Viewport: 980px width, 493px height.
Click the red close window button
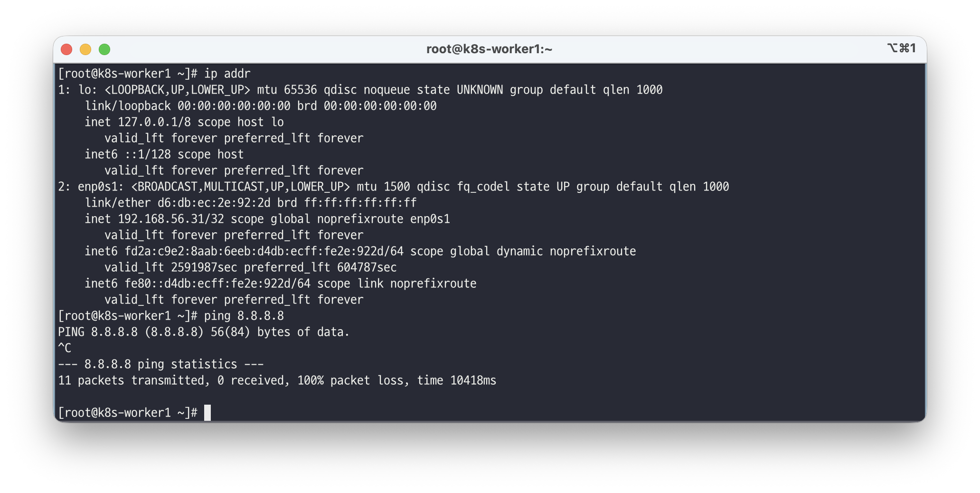[x=66, y=49]
